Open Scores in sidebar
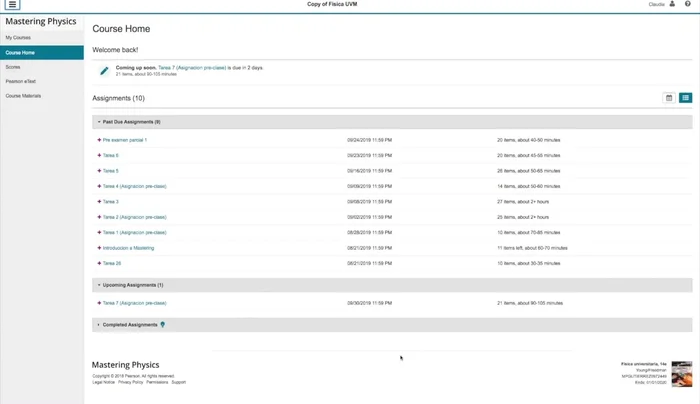 pos(13,67)
